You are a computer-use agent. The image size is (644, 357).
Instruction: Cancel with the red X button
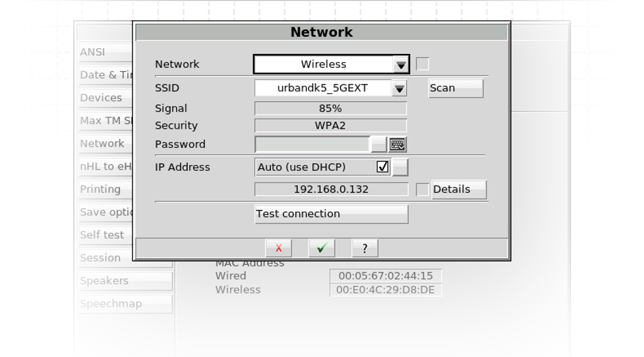pos(278,248)
